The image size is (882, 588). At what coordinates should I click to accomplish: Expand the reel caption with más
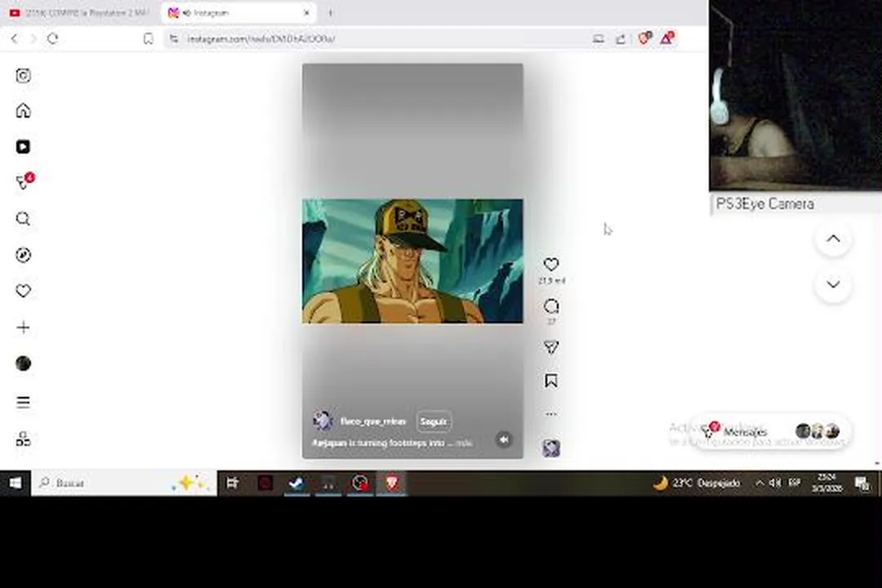coord(464,443)
